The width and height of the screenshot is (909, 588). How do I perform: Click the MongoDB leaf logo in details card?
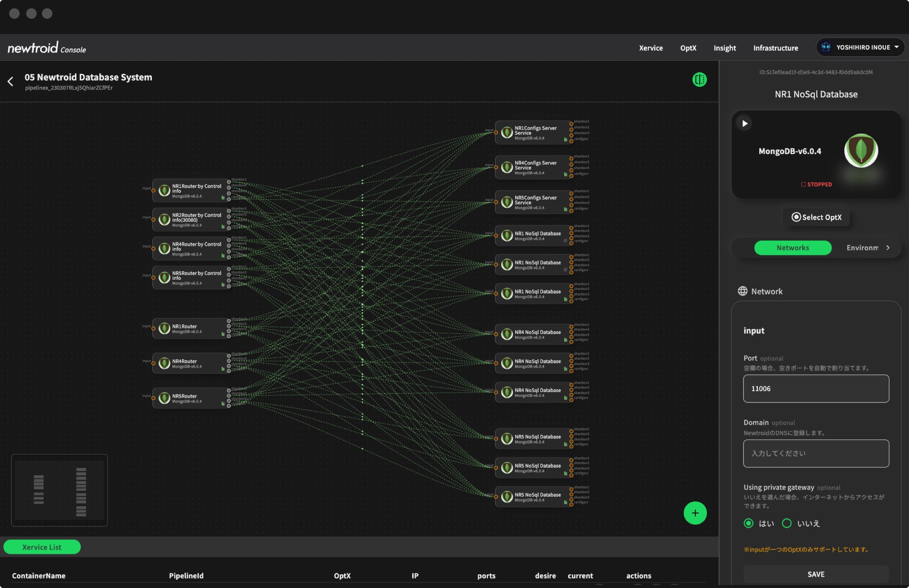[x=861, y=150]
